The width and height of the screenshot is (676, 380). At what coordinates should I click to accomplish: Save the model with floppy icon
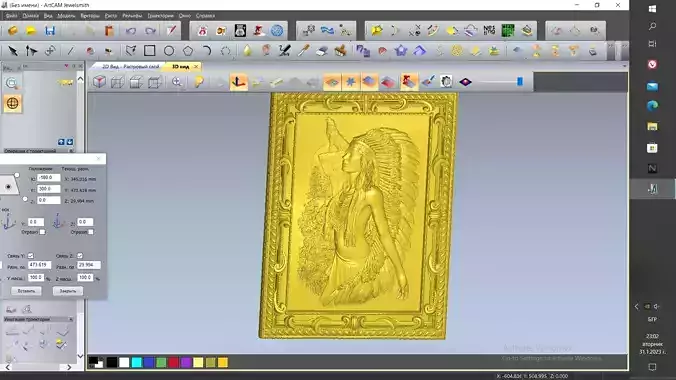(x=50, y=31)
